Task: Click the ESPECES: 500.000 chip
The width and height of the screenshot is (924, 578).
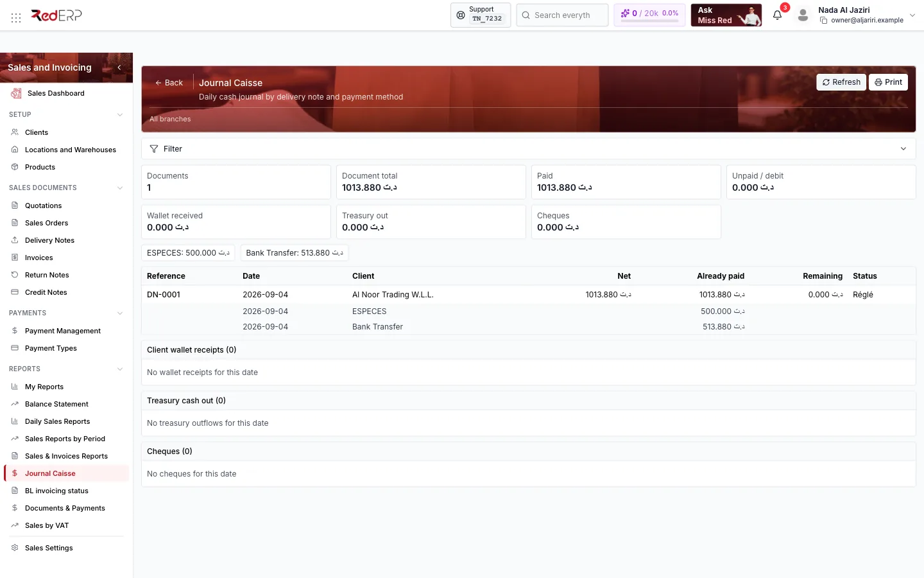Action: (x=188, y=253)
